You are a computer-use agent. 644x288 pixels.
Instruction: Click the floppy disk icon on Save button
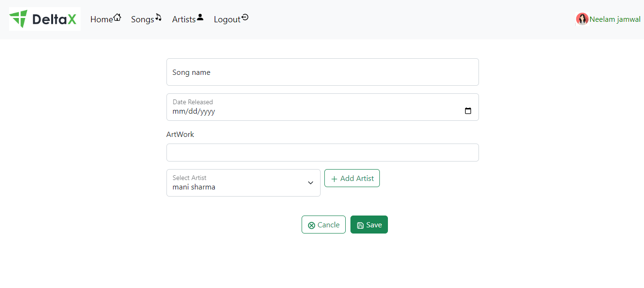click(360, 224)
